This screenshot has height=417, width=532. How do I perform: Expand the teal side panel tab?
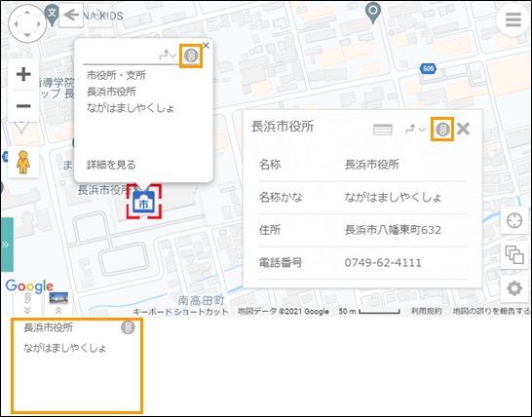[x=7, y=245]
